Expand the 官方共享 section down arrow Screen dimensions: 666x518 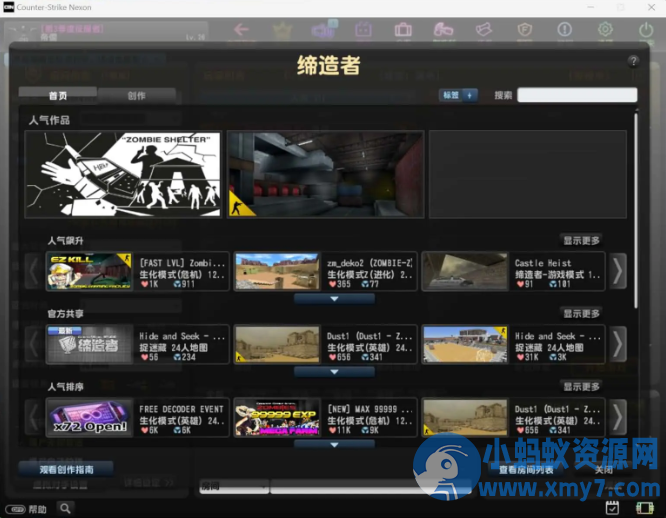[x=334, y=372]
